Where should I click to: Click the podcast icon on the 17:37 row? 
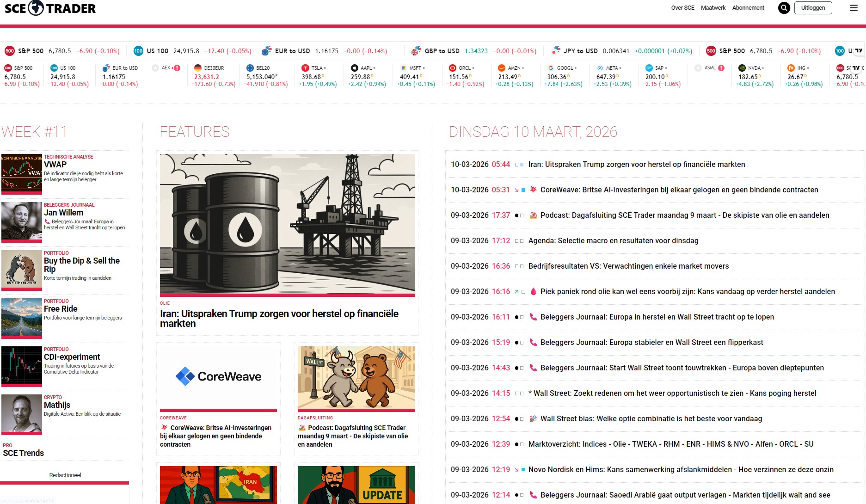[533, 215]
